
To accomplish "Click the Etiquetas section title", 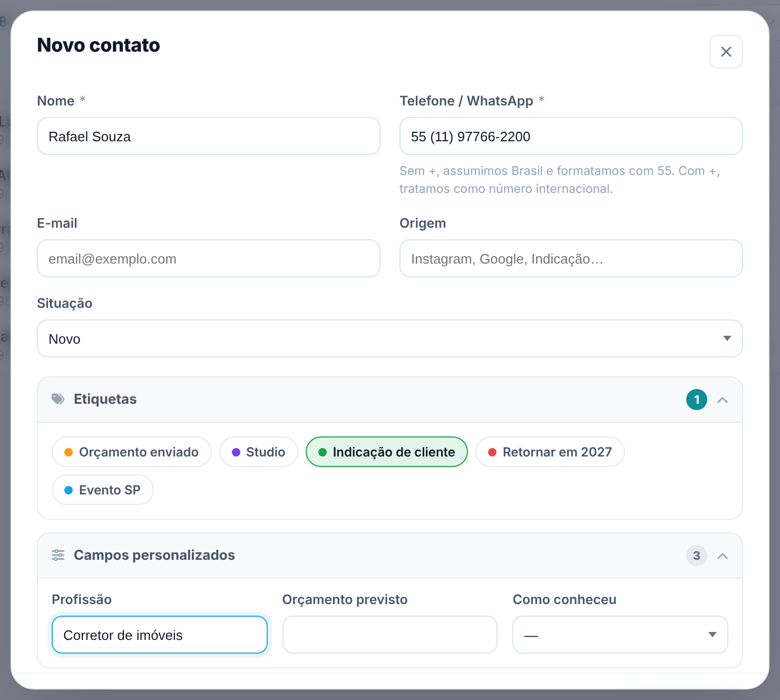I will 105,399.
